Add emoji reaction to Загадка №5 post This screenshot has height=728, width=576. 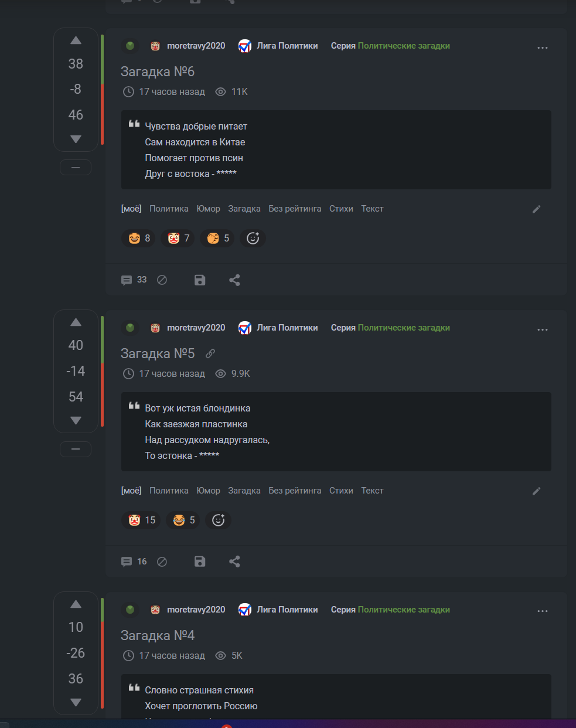(x=218, y=520)
